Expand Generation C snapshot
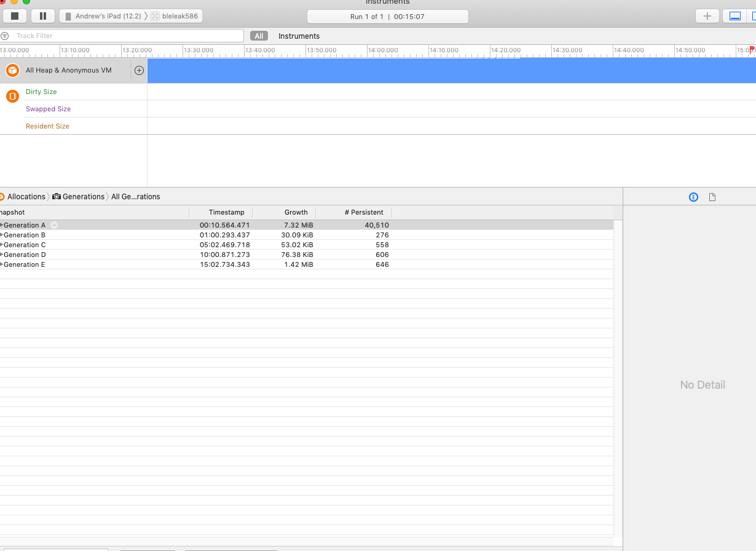The image size is (756, 551). tap(2, 245)
